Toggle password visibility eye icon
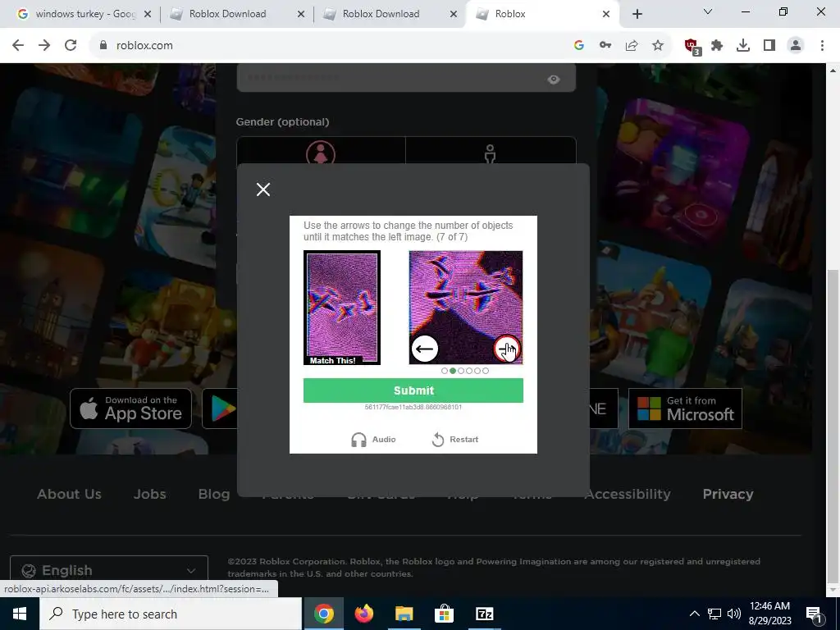 click(554, 80)
